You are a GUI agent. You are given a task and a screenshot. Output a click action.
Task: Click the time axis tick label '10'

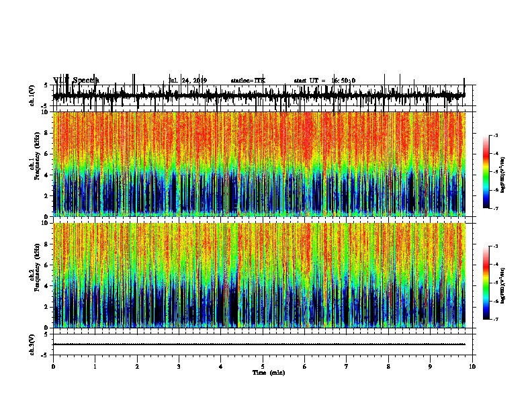click(x=472, y=367)
